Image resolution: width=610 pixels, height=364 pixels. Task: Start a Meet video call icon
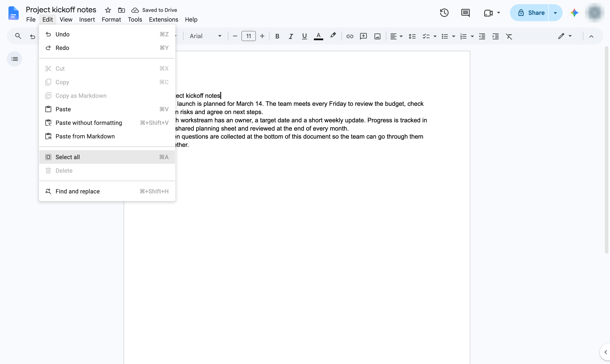point(488,13)
